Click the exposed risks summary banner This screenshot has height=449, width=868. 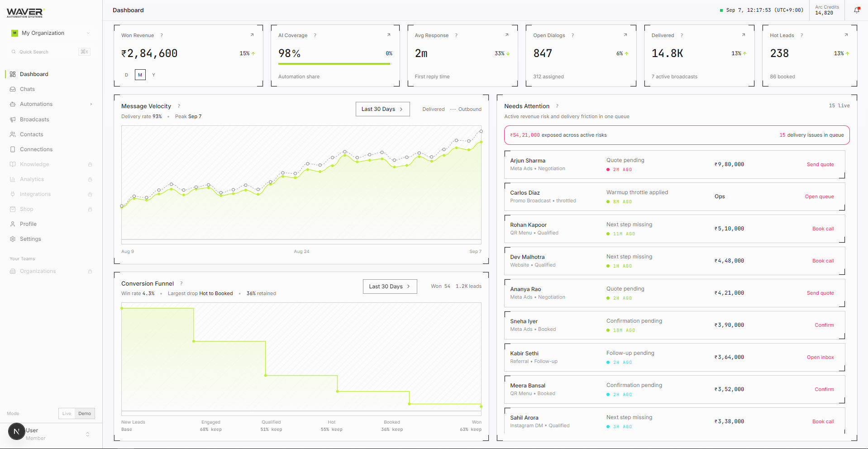[677, 135]
